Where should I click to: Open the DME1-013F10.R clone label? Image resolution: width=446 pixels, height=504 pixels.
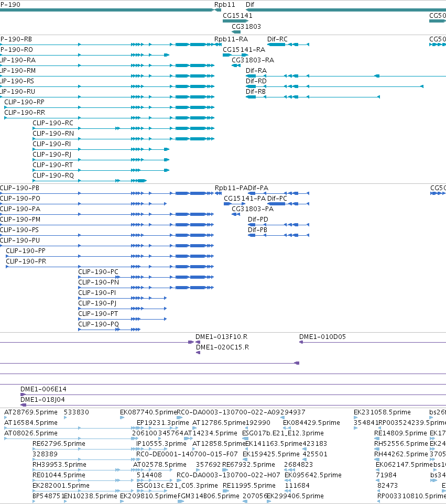click(221, 336)
